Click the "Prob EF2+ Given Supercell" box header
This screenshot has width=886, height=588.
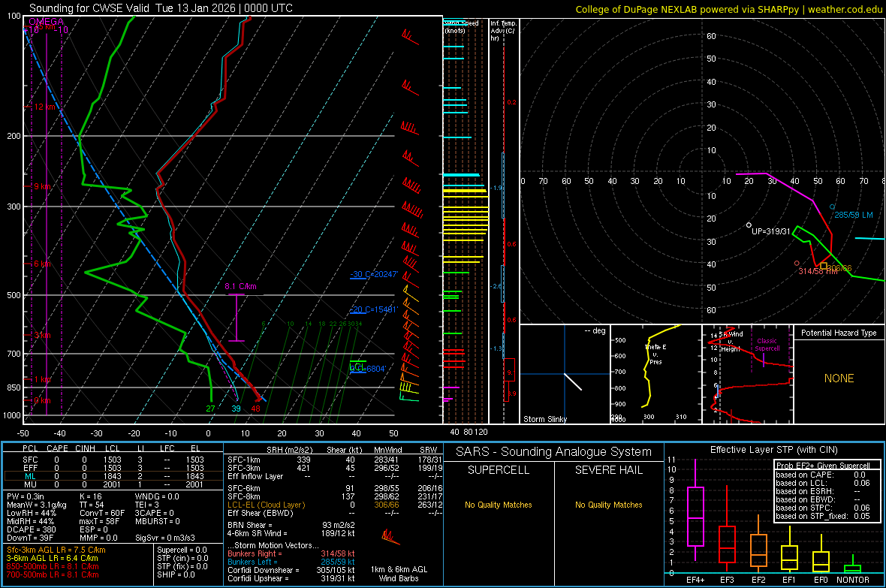(823, 466)
